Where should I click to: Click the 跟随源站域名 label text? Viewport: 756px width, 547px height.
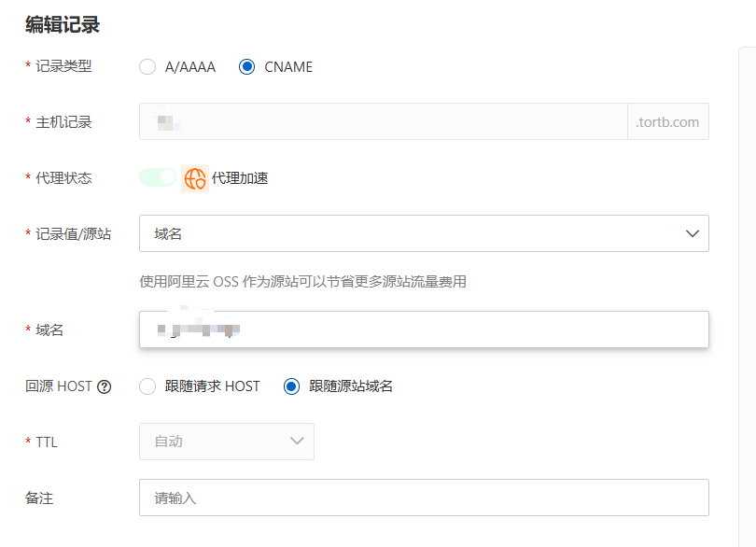351,386
